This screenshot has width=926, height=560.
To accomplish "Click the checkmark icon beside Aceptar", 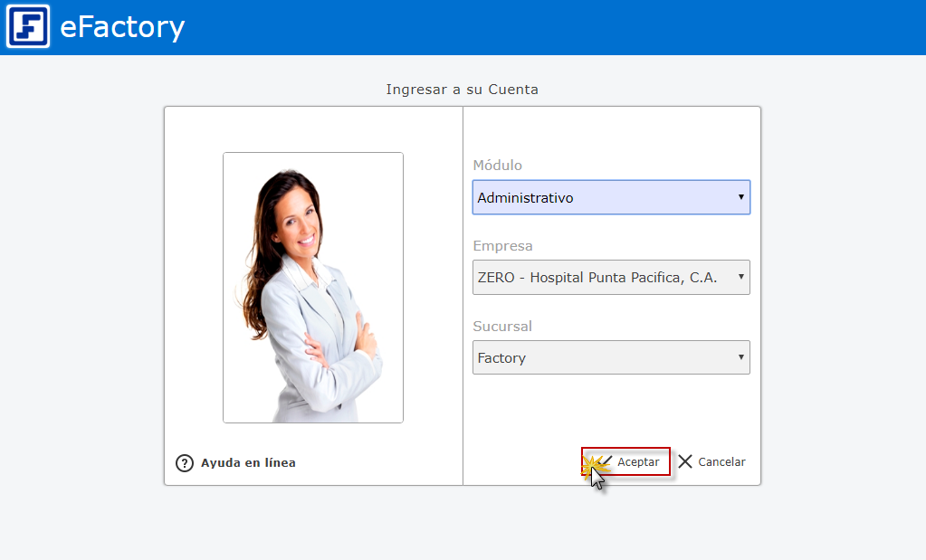I will point(605,461).
